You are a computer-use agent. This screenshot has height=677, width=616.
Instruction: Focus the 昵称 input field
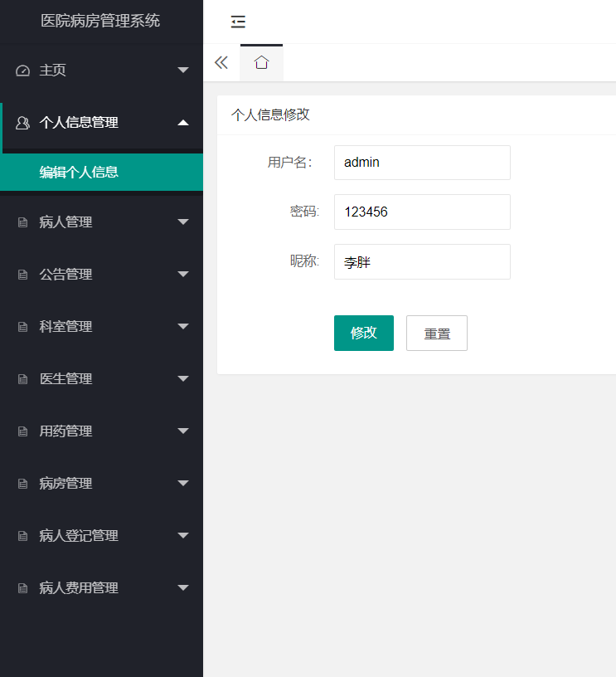[x=422, y=261]
